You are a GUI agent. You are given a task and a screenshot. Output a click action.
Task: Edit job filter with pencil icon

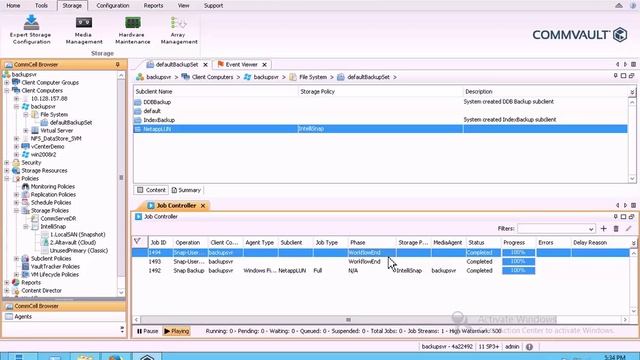coord(629,229)
